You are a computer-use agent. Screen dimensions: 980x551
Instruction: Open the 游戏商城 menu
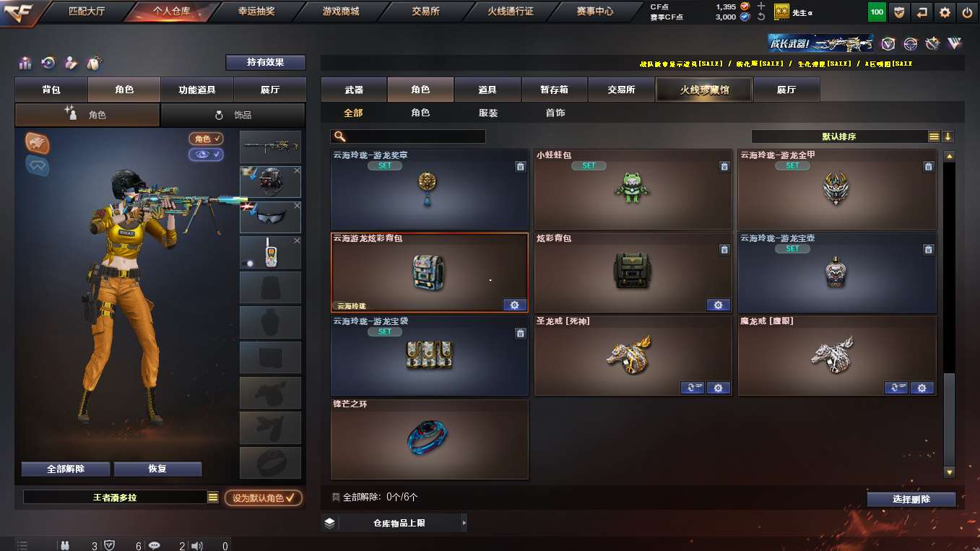(x=341, y=12)
